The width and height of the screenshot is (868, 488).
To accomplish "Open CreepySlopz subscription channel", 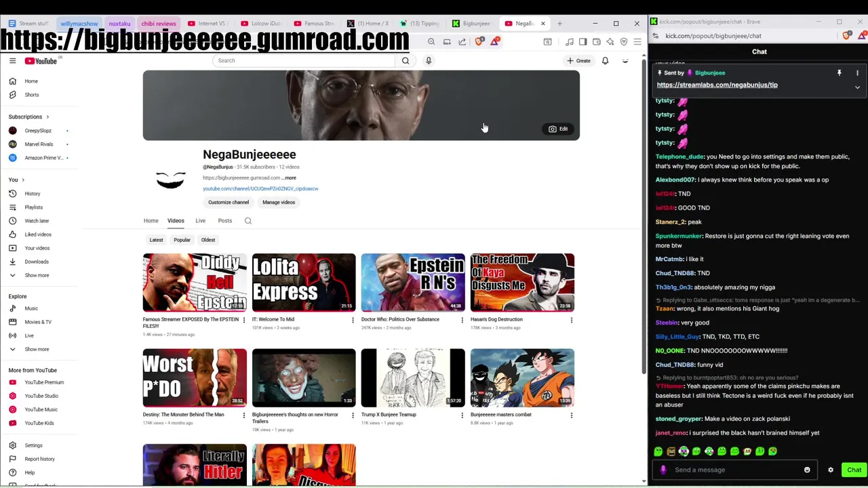I will click(38, 131).
